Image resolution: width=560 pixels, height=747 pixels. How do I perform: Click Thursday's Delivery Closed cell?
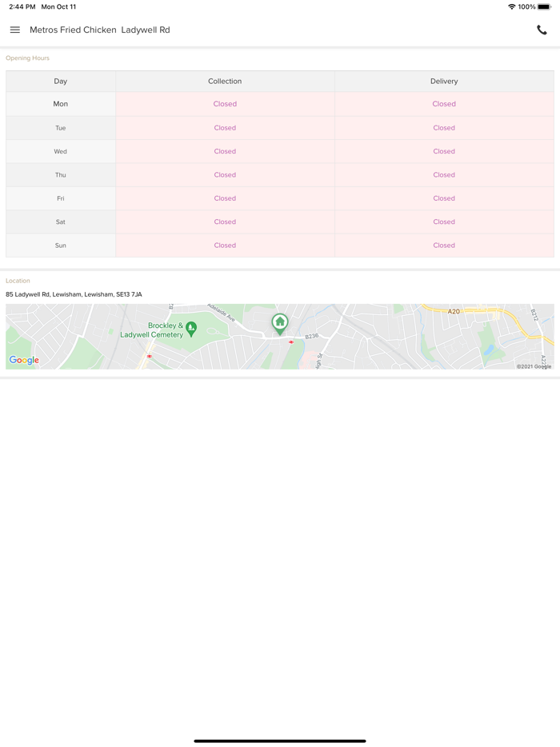(444, 175)
